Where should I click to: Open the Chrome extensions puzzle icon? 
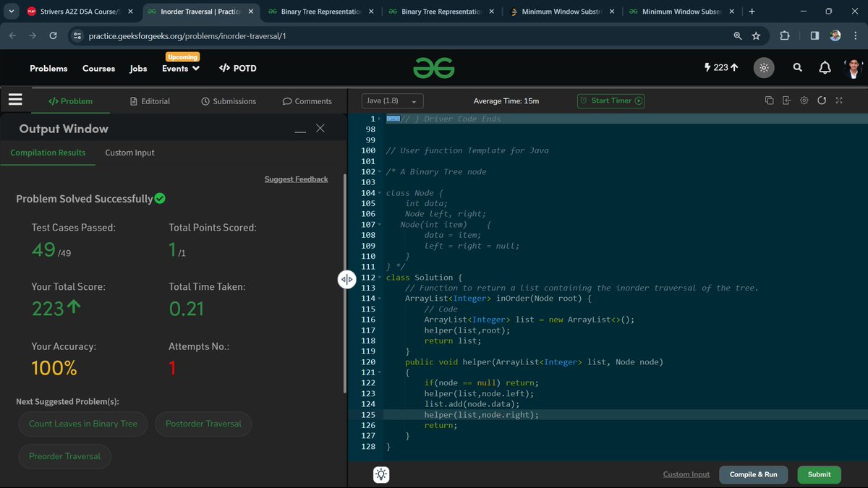coord(785,35)
